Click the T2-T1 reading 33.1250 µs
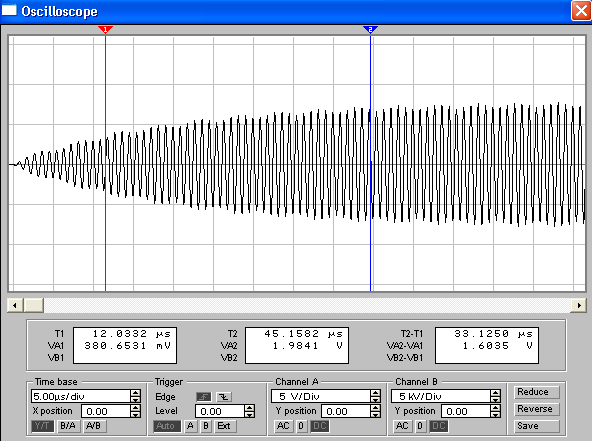592x441 pixels. (493, 334)
